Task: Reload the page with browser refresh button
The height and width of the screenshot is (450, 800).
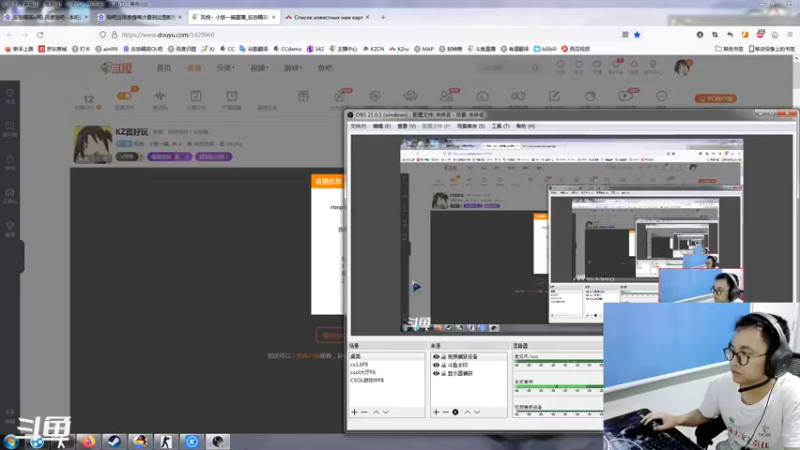Action: click(x=40, y=35)
